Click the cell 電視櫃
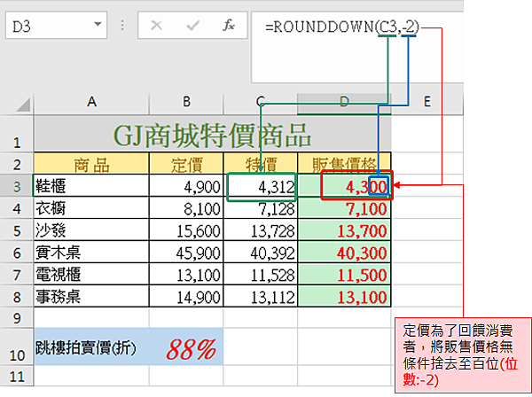 tap(91, 274)
